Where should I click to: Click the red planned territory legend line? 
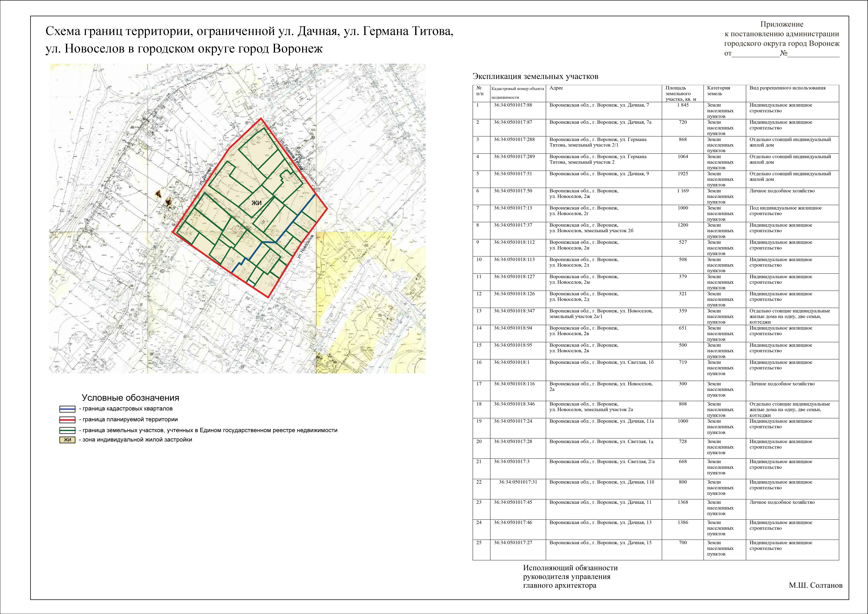68,420
